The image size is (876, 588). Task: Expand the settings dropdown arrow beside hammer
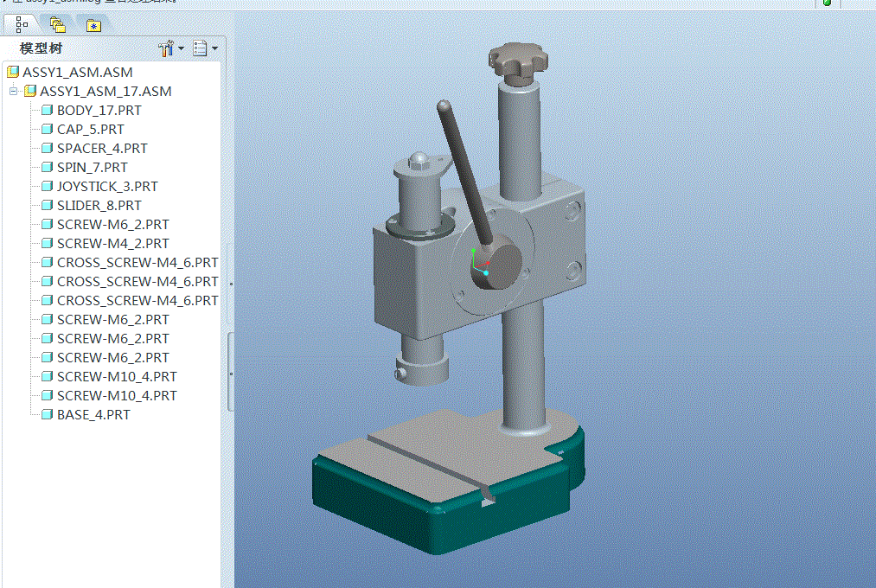[181, 48]
